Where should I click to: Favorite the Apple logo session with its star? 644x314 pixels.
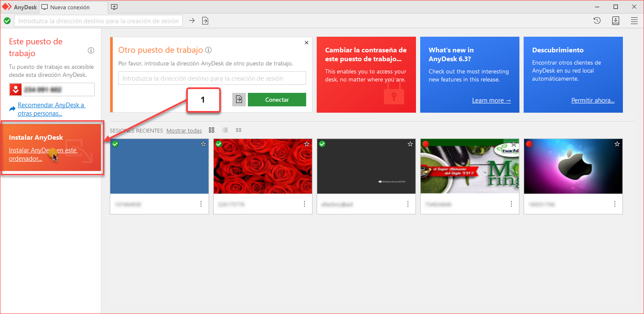(x=617, y=144)
